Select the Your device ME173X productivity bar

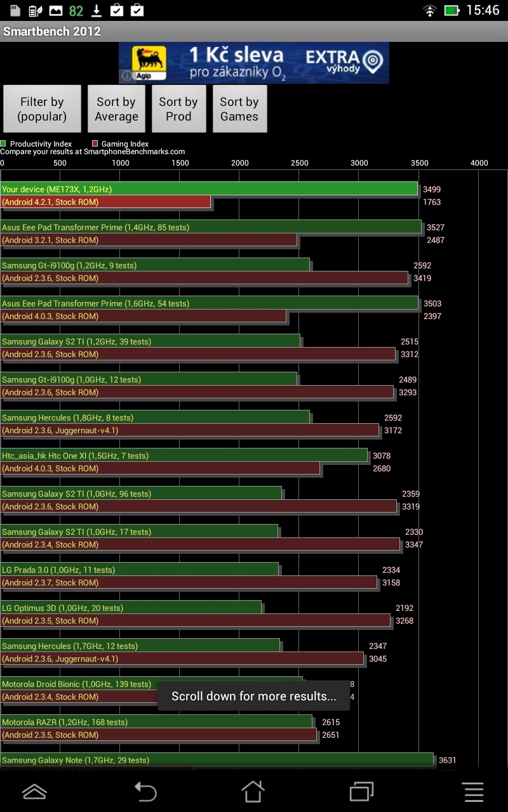click(209, 189)
